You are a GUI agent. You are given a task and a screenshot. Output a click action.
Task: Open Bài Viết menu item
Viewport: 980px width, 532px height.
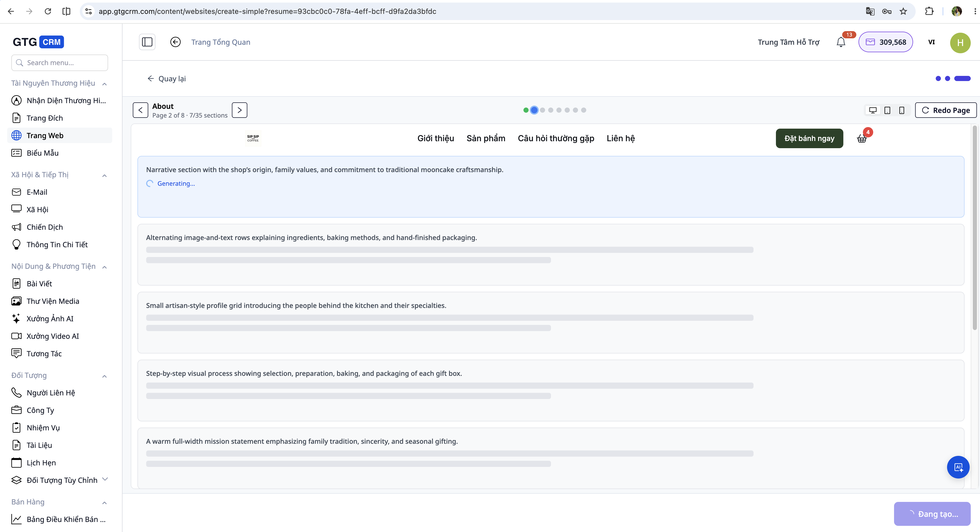click(x=60, y=284)
